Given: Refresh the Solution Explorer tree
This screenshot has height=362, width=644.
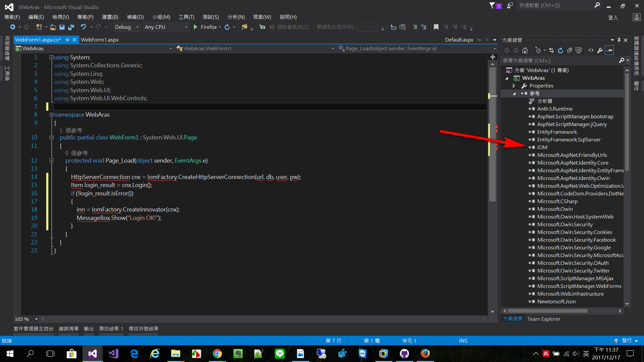Looking at the screenshot, I should point(560,50).
